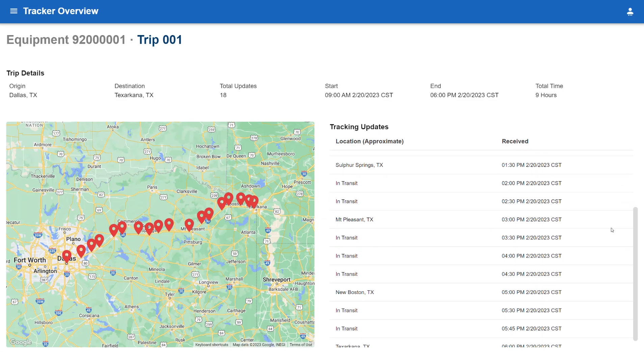Click the map pin directly below Plano
Viewport: 644px width, 352px height.
pyautogui.click(x=81, y=251)
